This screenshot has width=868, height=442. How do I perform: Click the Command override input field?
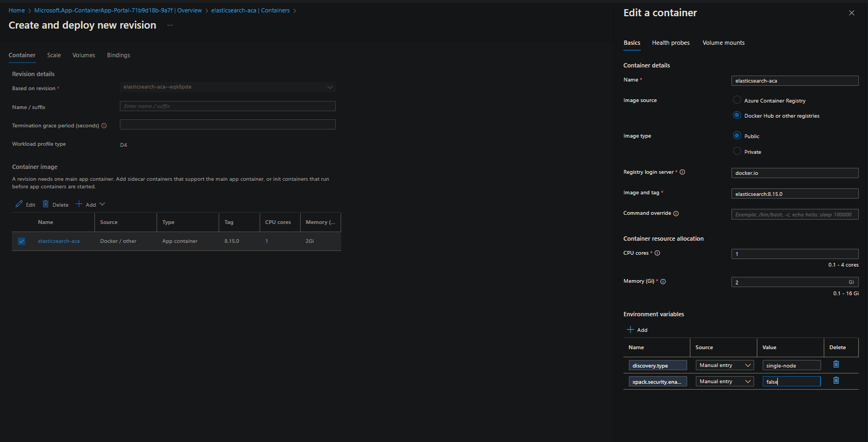point(795,214)
